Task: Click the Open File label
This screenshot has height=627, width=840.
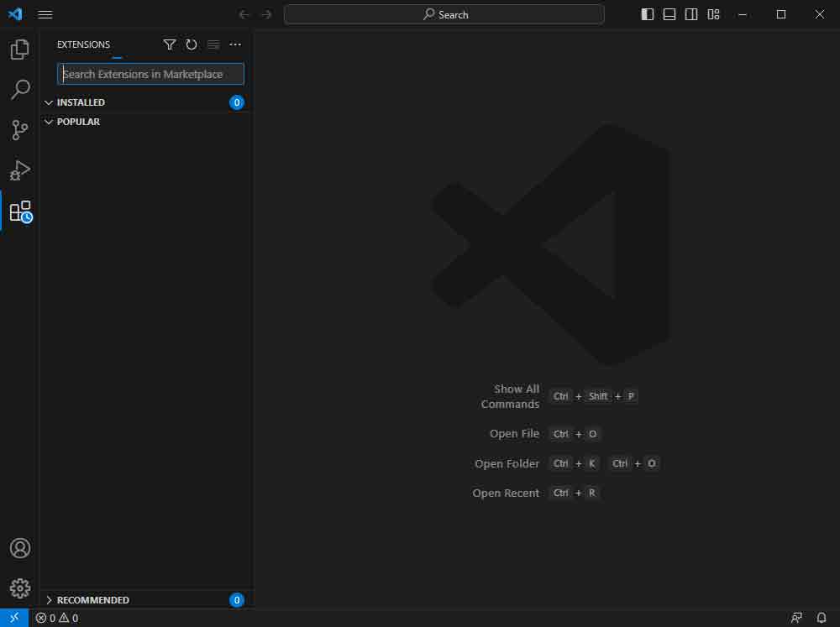Action: 514,434
